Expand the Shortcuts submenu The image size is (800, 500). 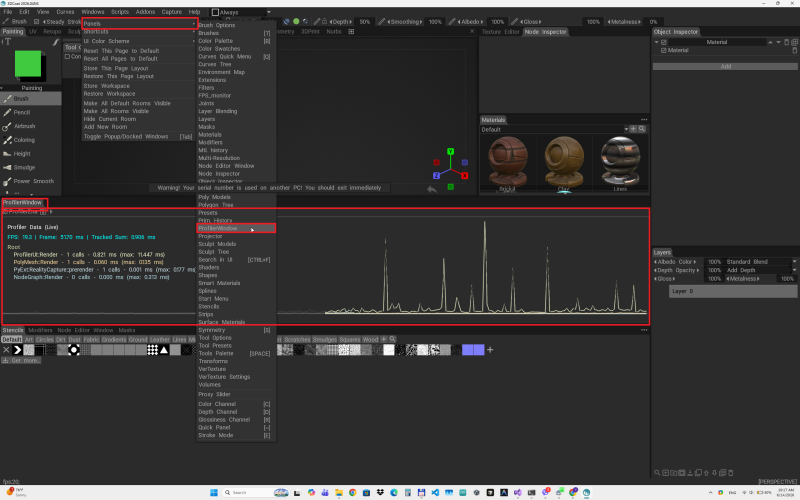139,32
